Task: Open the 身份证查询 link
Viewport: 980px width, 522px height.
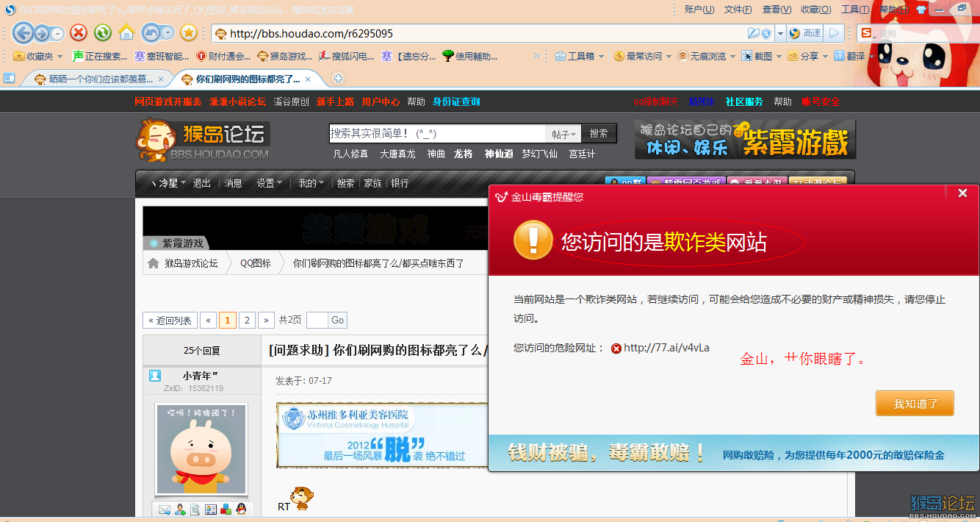Action: pyautogui.click(x=456, y=101)
